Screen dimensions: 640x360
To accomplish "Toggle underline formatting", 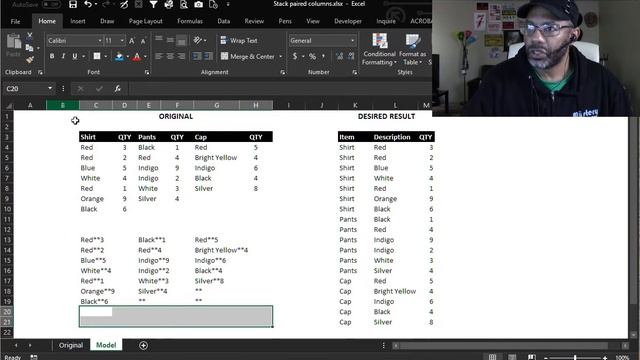I will (x=74, y=56).
